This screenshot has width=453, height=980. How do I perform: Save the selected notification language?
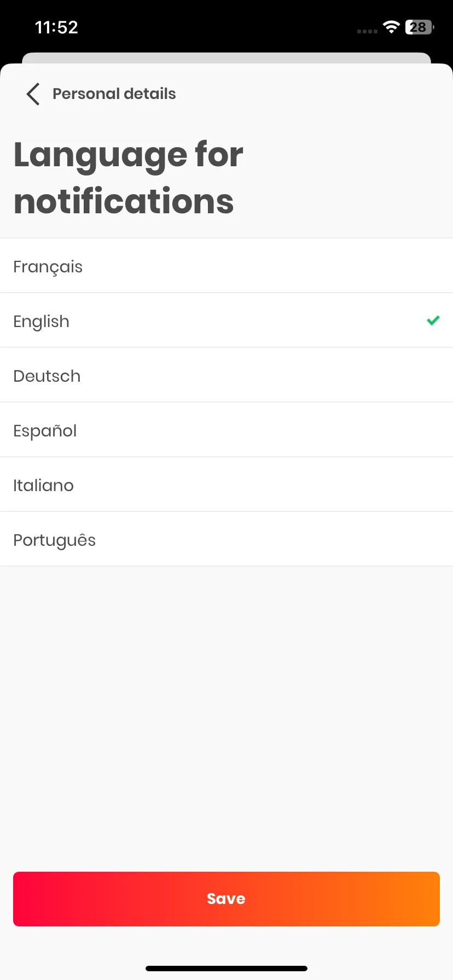click(226, 899)
